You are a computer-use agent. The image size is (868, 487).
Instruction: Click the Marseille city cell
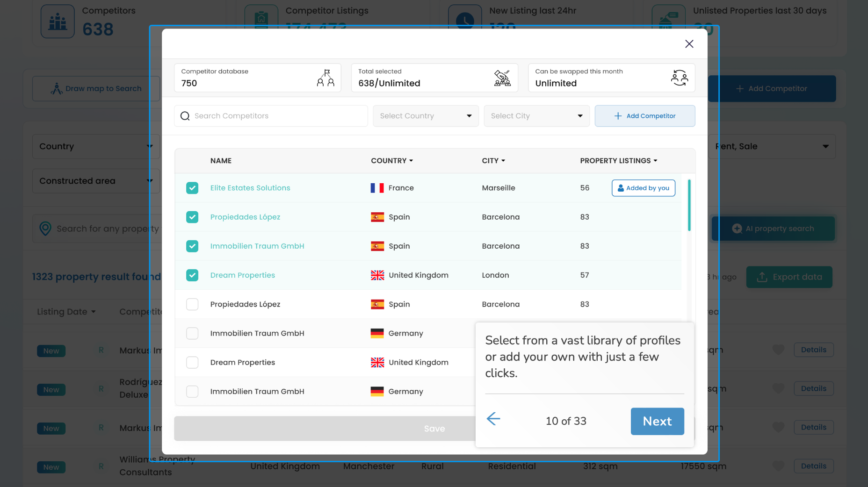(x=499, y=188)
